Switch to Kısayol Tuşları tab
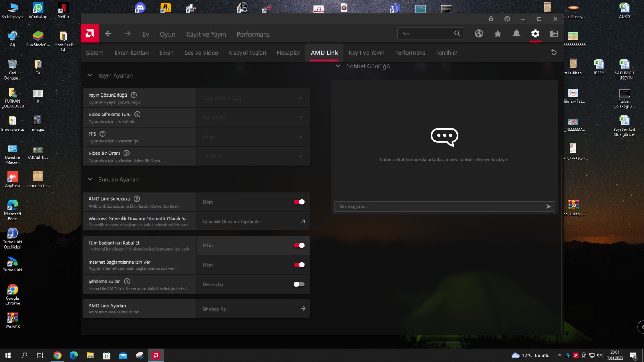This screenshot has width=644, height=362. coord(248,53)
